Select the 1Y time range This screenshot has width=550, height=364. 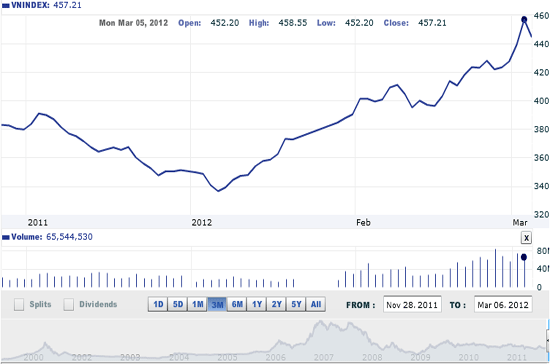(x=257, y=304)
